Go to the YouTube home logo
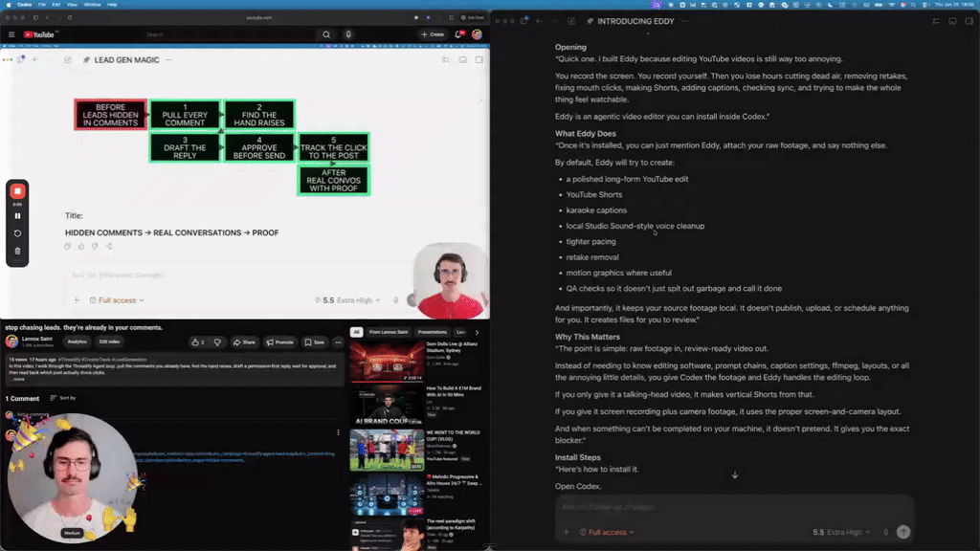Viewport: 980px width, 551px height. (x=40, y=35)
